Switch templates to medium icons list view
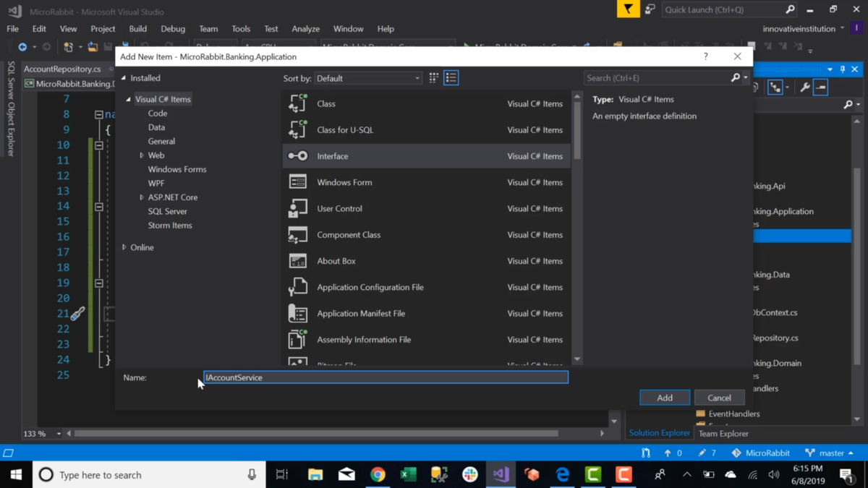The image size is (868, 488). coord(451,78)
